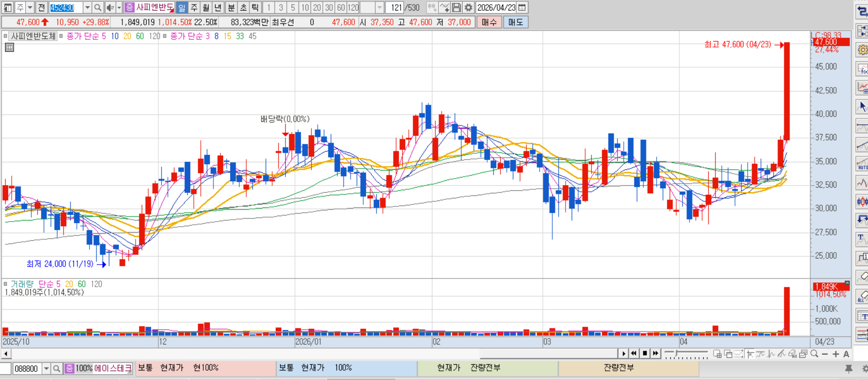Viewport: 868px width, 380px height.
Task: Play chart replay with play button
Action: point(623,354)
